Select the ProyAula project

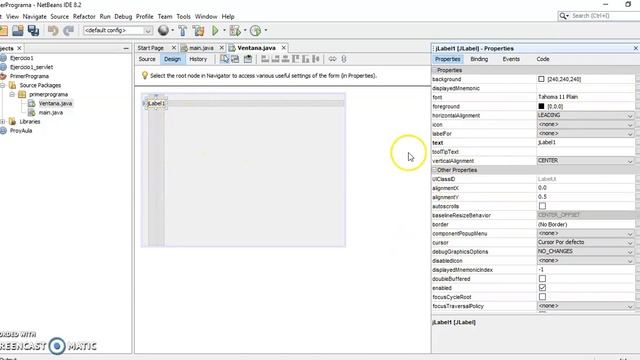[21, 131]
